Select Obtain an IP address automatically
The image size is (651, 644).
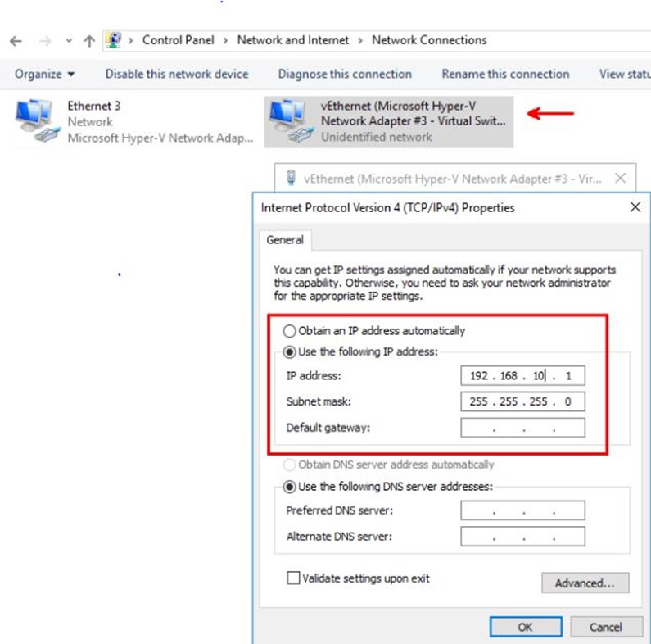pos(289,331)
